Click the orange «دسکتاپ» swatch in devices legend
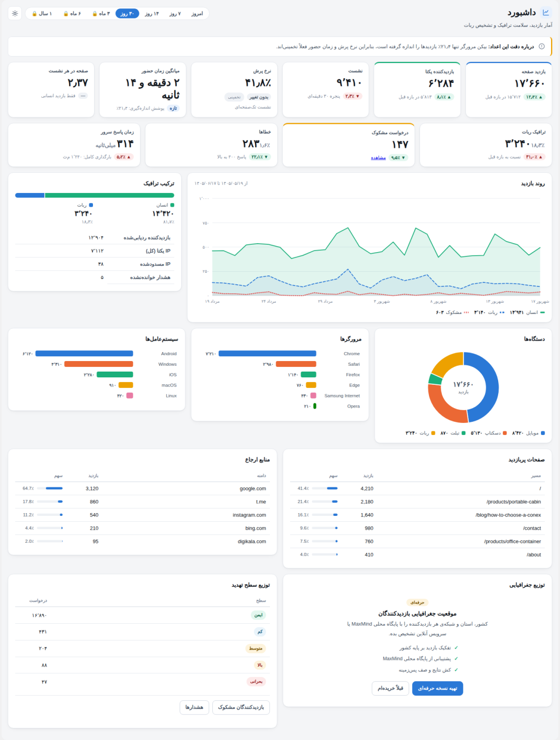Image resolution: width=560 pixels, height=740 pixels. pos(505,433)
